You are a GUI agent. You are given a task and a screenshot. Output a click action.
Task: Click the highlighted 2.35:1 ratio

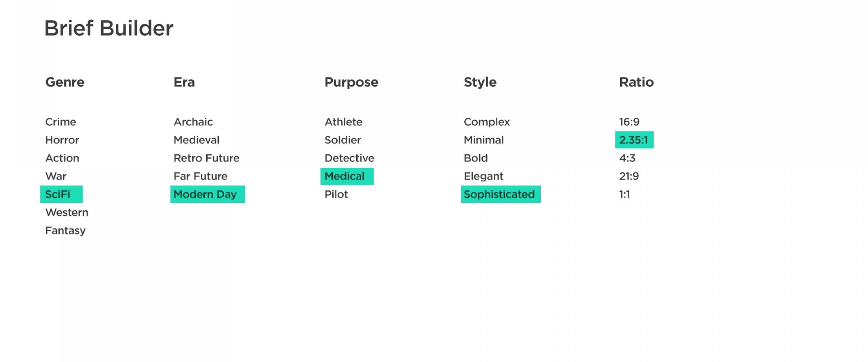pyautogui.click(x=634, y=140)
